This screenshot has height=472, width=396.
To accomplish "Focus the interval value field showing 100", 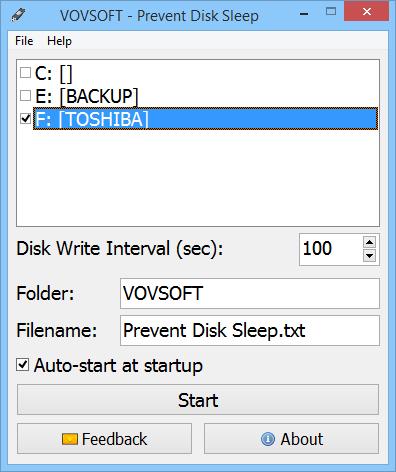I will (331, 249).
